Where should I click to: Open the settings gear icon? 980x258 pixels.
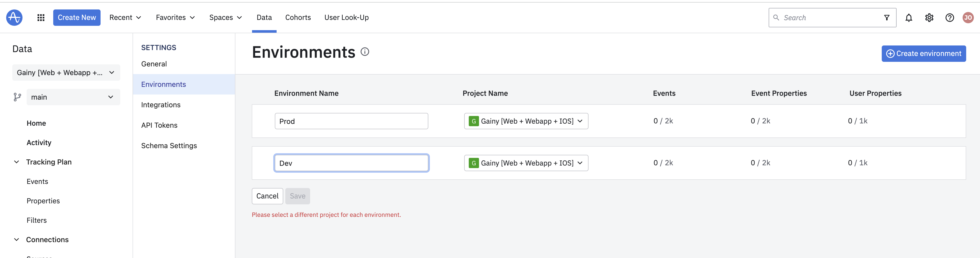pos(929,18)
